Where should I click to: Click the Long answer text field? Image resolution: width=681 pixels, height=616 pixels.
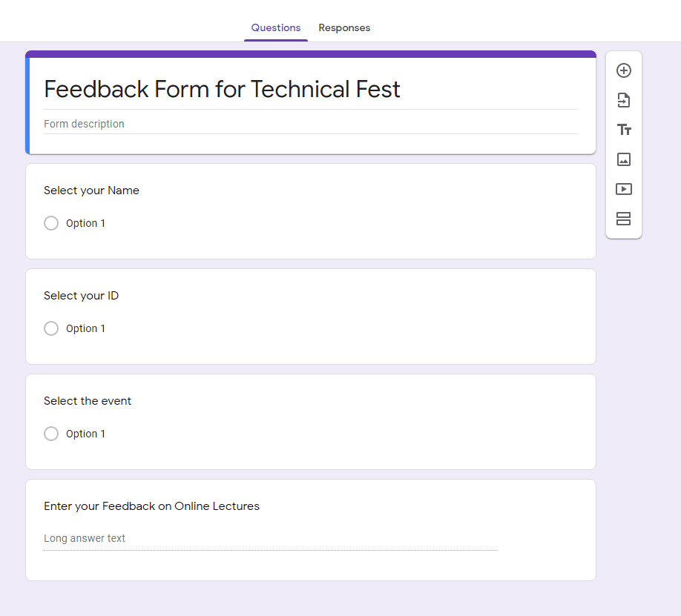click(x=271, y=539)
